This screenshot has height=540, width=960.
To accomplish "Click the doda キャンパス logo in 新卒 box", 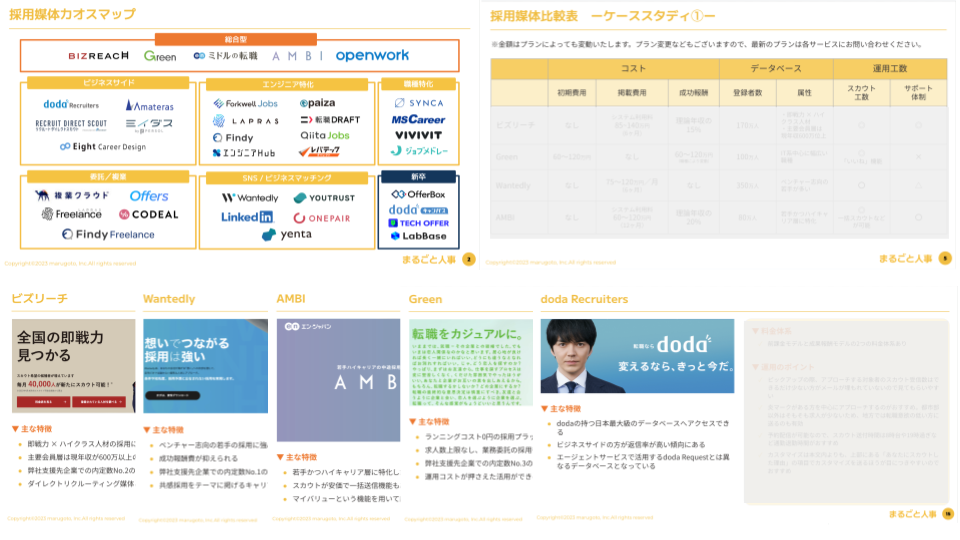I will tap(418, 209).
